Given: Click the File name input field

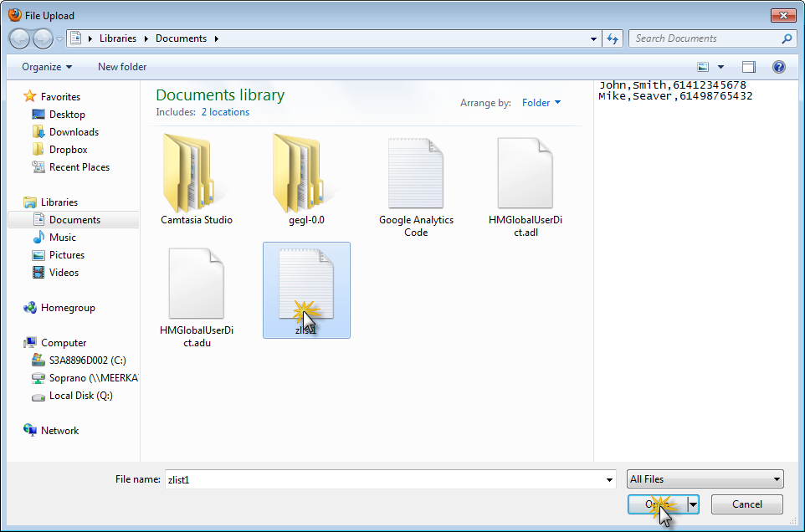Looking at the screenshot, I should coord(385,479).
